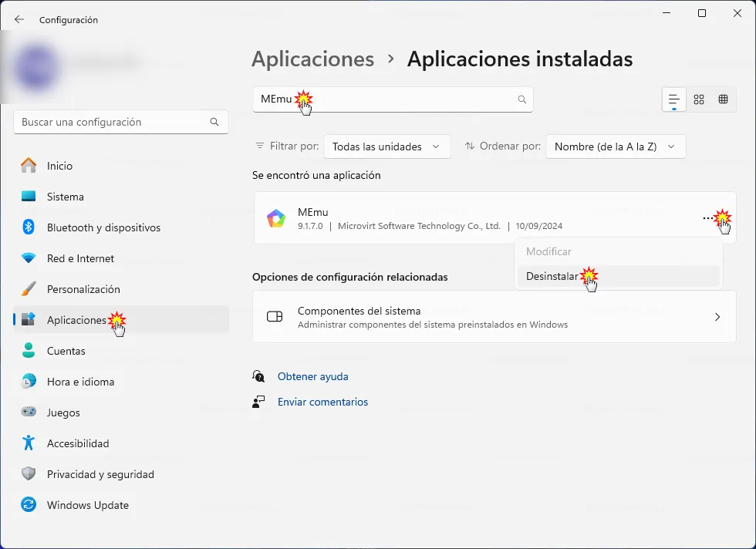Open Componentes del sistema card

click(494, 317)
